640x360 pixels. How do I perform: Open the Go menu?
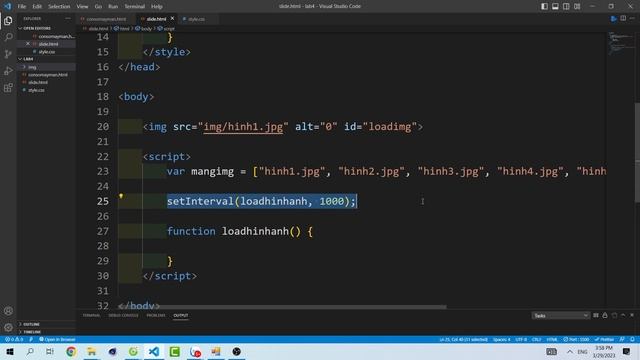[x=98, y=7]
